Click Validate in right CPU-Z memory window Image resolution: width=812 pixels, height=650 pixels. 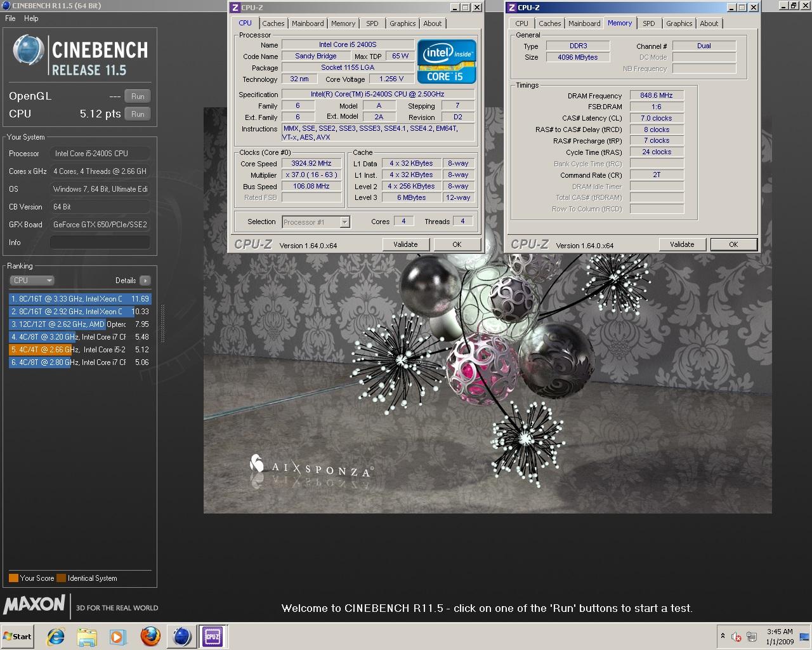coord(683,244)
